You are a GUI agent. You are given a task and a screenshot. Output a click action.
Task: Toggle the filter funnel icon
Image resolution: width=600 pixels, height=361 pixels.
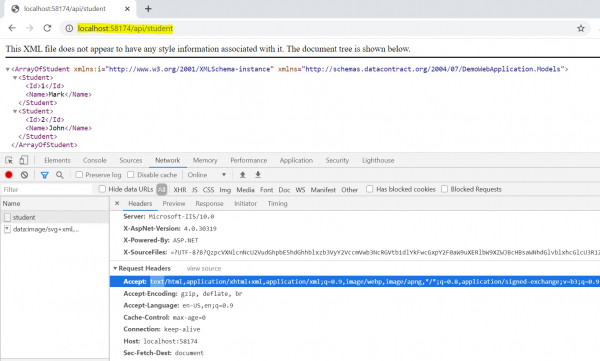[44, 175]
